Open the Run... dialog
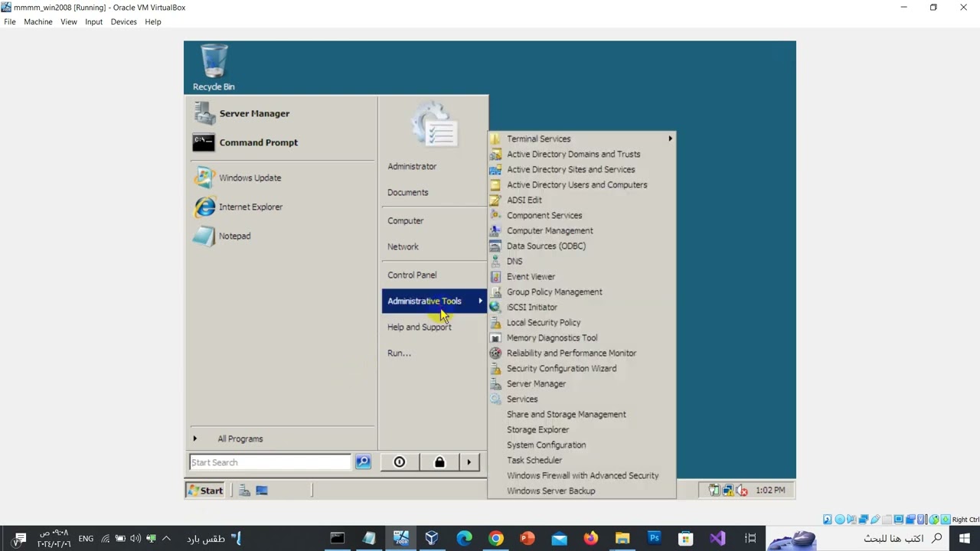Image resolution: width=980 pixels, height=551 pixels. pyautogui.click(x=399, y=353)
